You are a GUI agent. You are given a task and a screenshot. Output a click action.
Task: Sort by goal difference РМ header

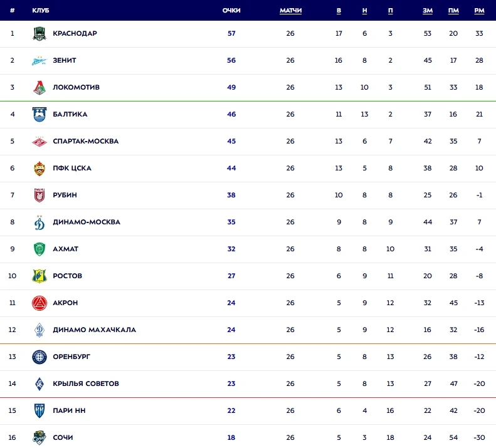pos(479,11)
